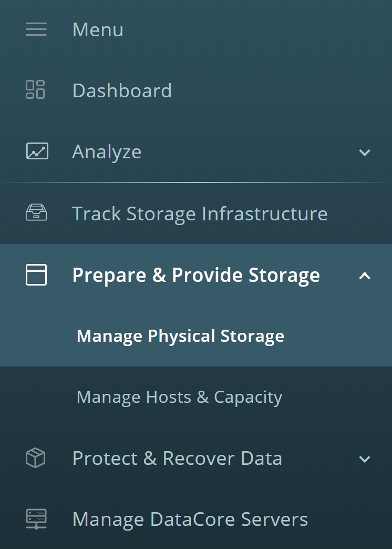
Task: Click the hamburger menu icon
Action: click(36, 29)
